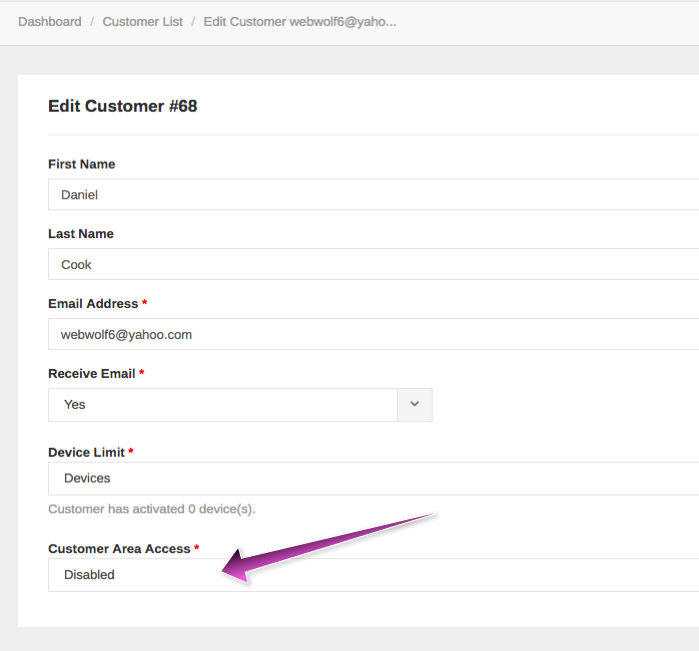Click the Email Address label
Viewport: 699px width, 651px height.
[93, 304]
